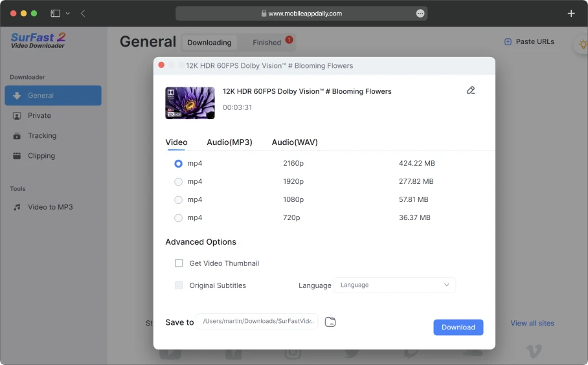Viewport: 588px width, 365px height.
Task: Click the lightbulb tips icon
Action: tap(582, 45)
